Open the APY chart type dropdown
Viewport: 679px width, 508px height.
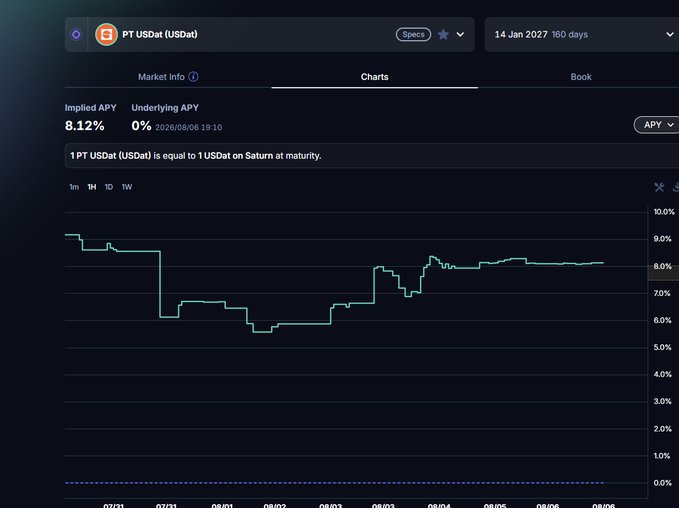656,125
